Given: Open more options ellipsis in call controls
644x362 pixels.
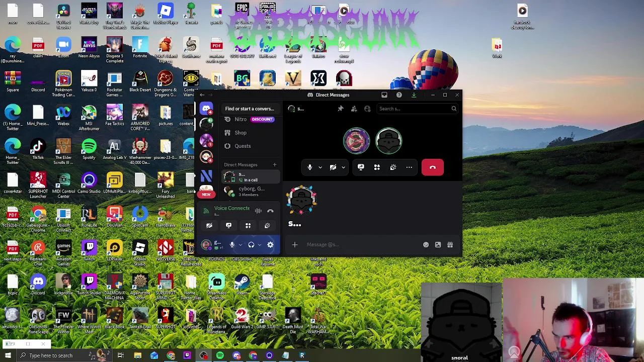Looking at the screenshot, I should 409,167.
